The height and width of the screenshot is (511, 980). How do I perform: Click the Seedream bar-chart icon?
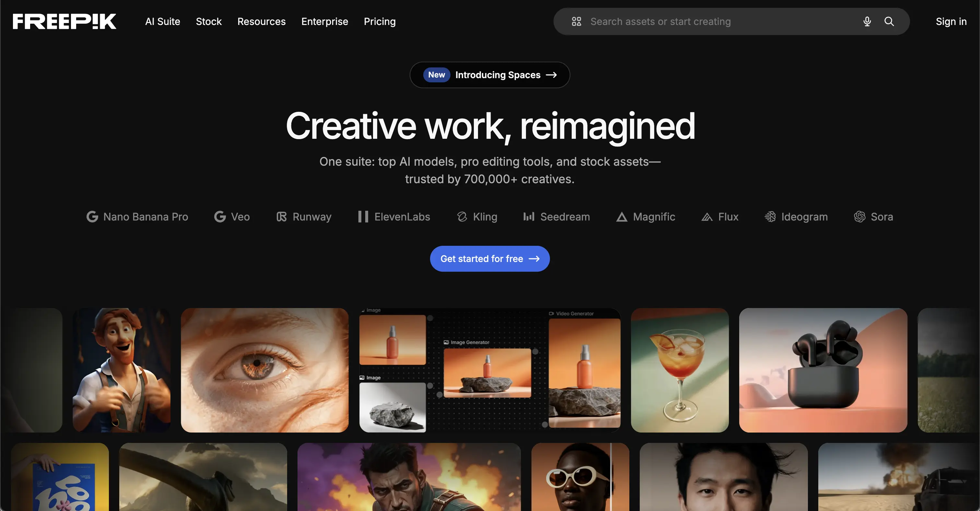(x=529, y=217)
